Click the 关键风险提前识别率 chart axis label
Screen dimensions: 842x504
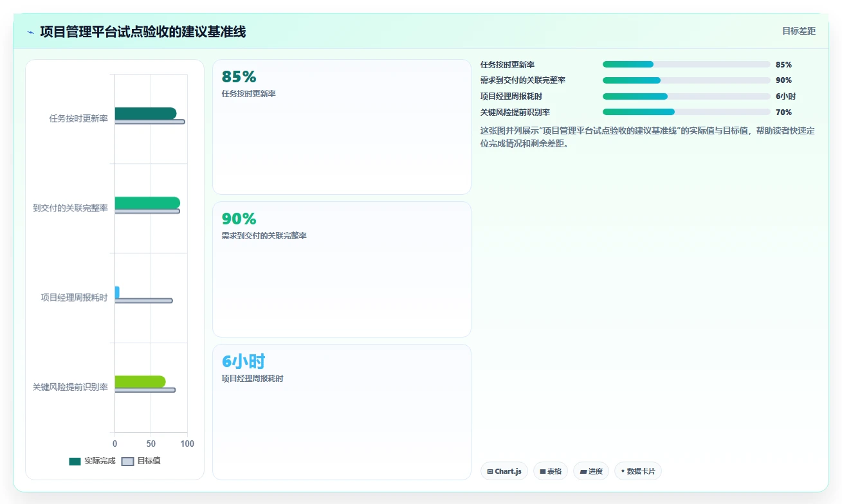coord(70,387)
